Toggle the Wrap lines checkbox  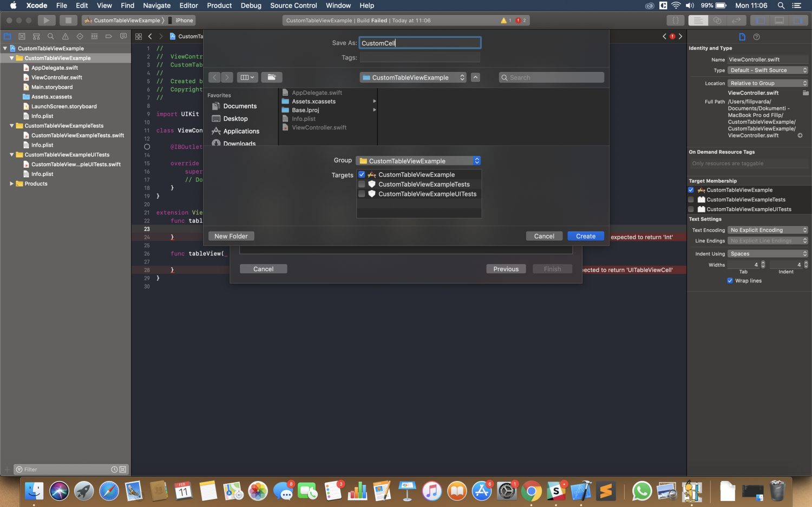tap(730, 281)
